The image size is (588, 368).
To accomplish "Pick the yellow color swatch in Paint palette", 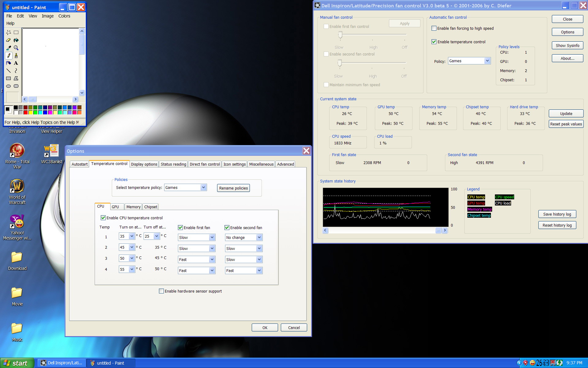I will click(30, 113).
